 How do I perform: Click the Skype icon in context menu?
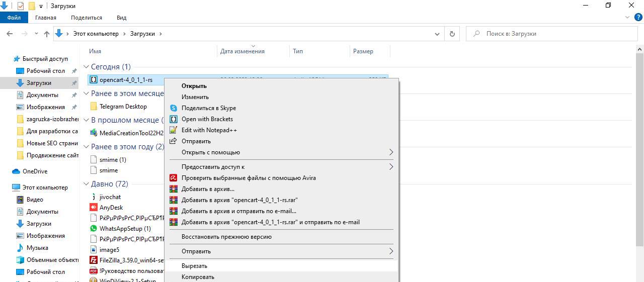(174, 108)
